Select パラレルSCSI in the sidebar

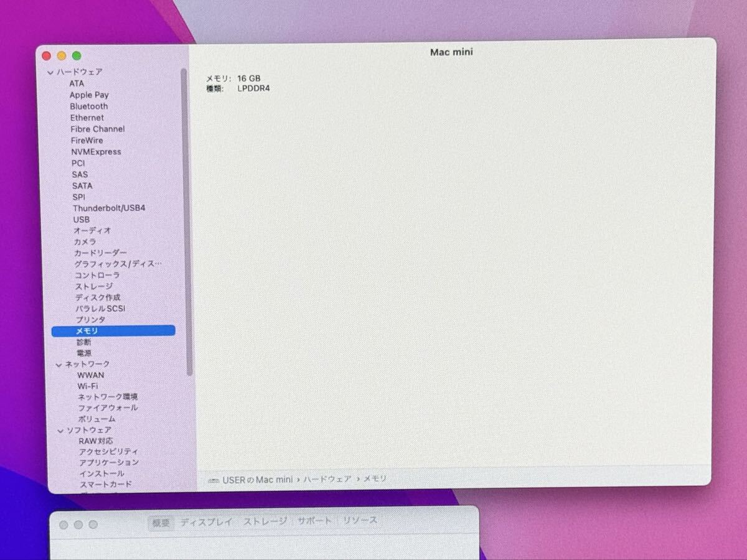click(101, 309)
